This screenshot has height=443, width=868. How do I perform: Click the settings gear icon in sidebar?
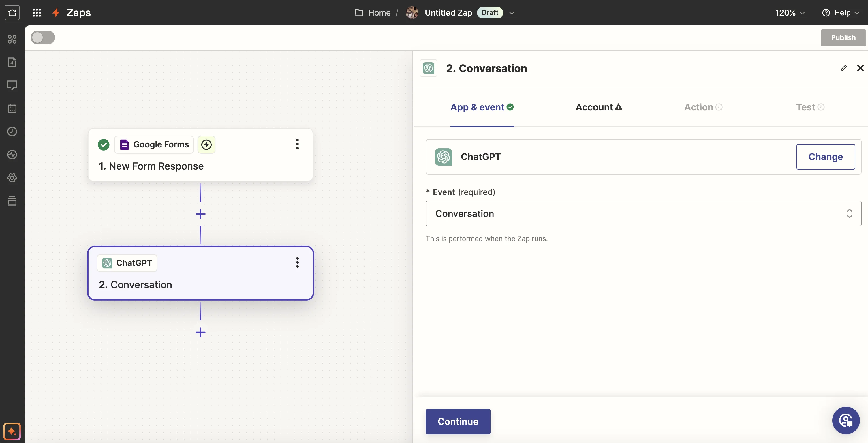click(x=12, y=178)
